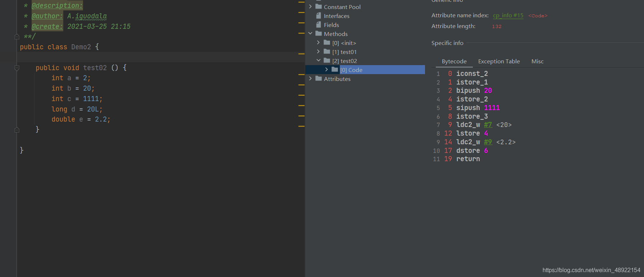
Task: Click the line 'int b = 20;'
Action: point(73,88)
